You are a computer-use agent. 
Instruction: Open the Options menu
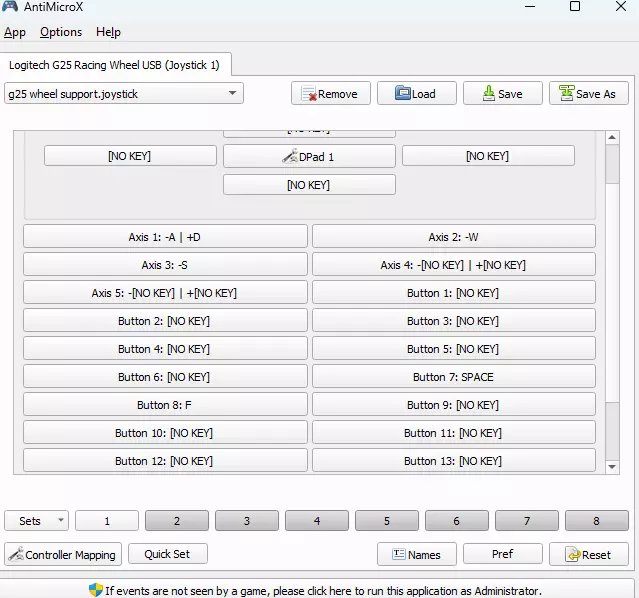click(61, 32)
